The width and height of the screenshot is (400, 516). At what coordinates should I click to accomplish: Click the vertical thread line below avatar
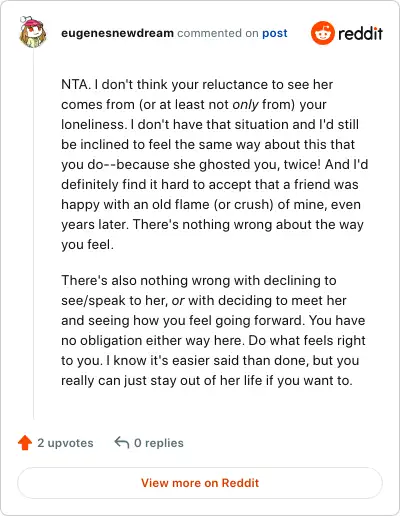click(x=33, y=233)
